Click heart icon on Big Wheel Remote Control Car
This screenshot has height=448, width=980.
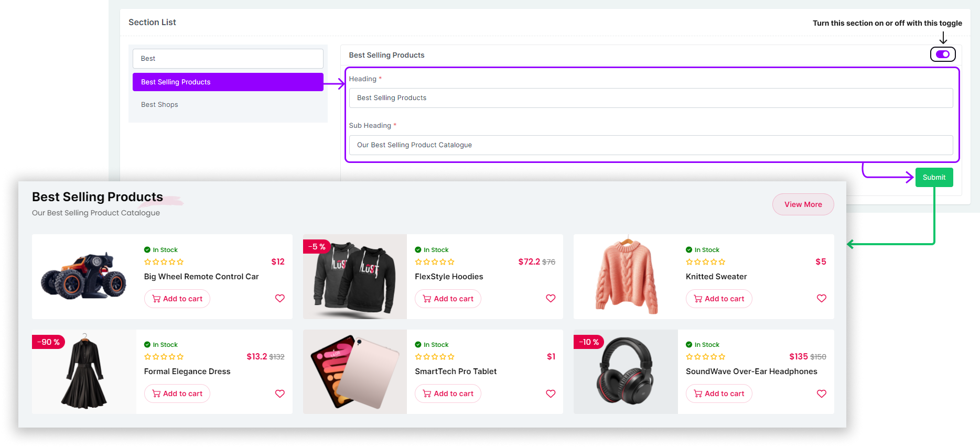pos(280,299)
